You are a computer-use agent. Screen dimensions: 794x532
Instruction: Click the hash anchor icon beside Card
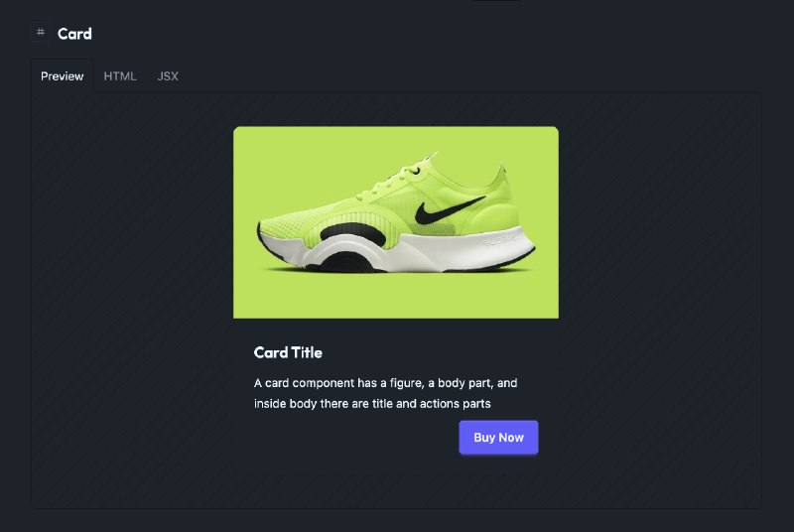point(41,33)
